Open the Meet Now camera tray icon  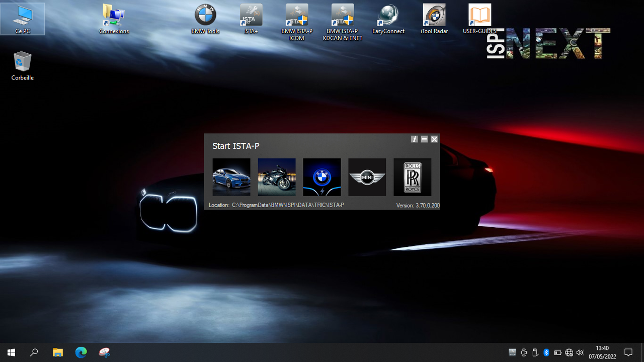coord(524,352)
